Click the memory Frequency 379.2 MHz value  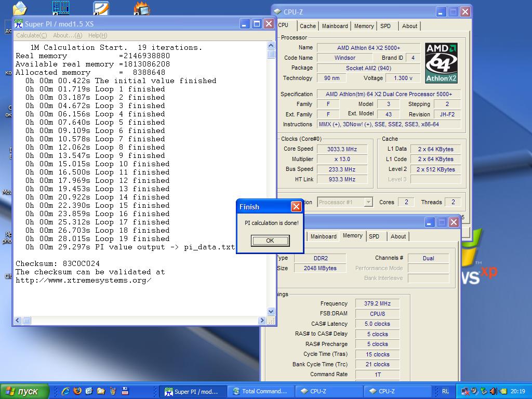click(377, 303)
